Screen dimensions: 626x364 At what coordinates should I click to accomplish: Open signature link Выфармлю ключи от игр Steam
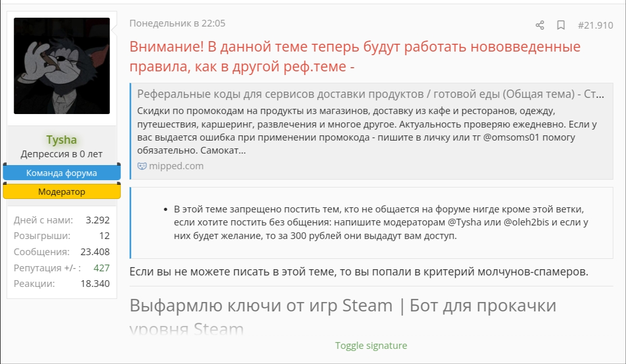click(261, 306)
